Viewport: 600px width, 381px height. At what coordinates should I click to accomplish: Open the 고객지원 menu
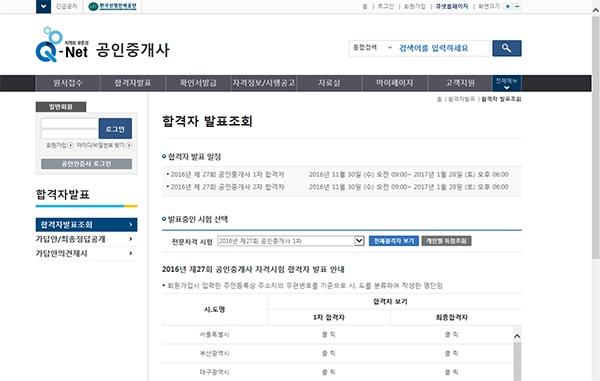(x=460, y=83)
